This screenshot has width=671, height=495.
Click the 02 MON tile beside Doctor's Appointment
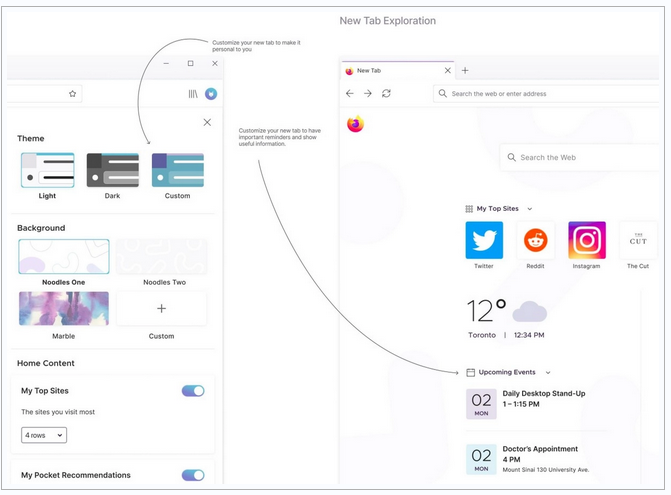481,459
